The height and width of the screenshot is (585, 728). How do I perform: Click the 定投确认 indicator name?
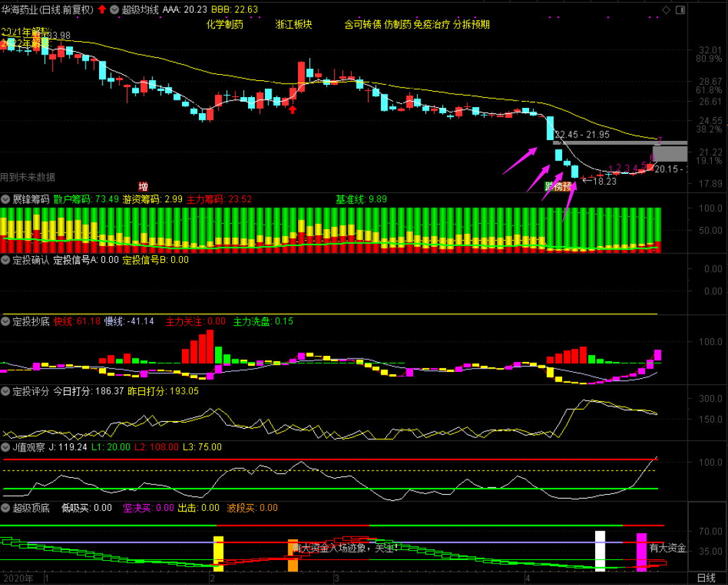(x=30, y=260)
